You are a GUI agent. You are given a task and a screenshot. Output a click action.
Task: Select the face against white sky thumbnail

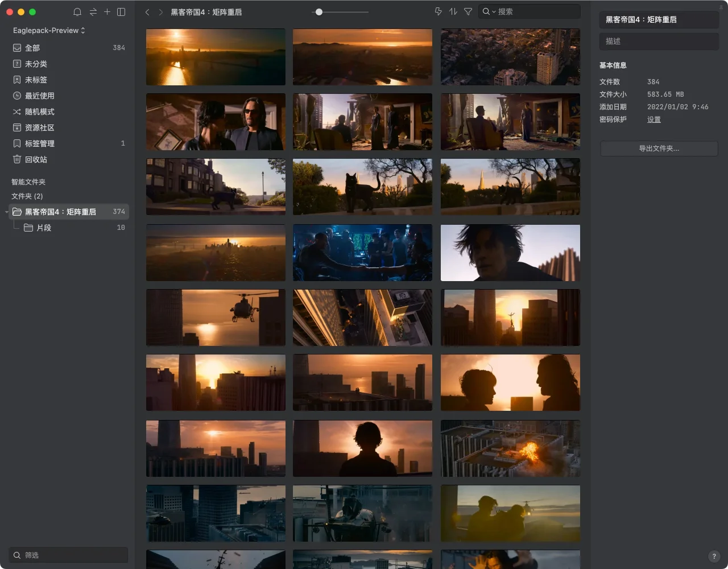[511, 253]
